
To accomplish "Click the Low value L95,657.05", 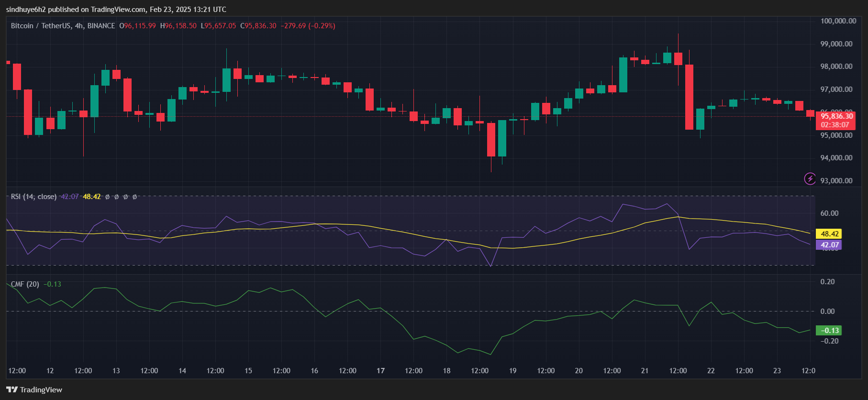I will pos(218,26).
